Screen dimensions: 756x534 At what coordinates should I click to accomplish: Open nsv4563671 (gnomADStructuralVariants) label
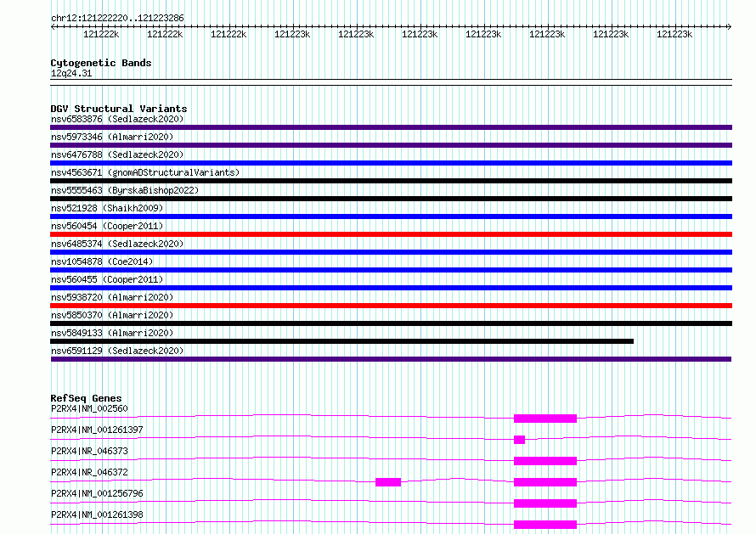click(x=145, y=172)
